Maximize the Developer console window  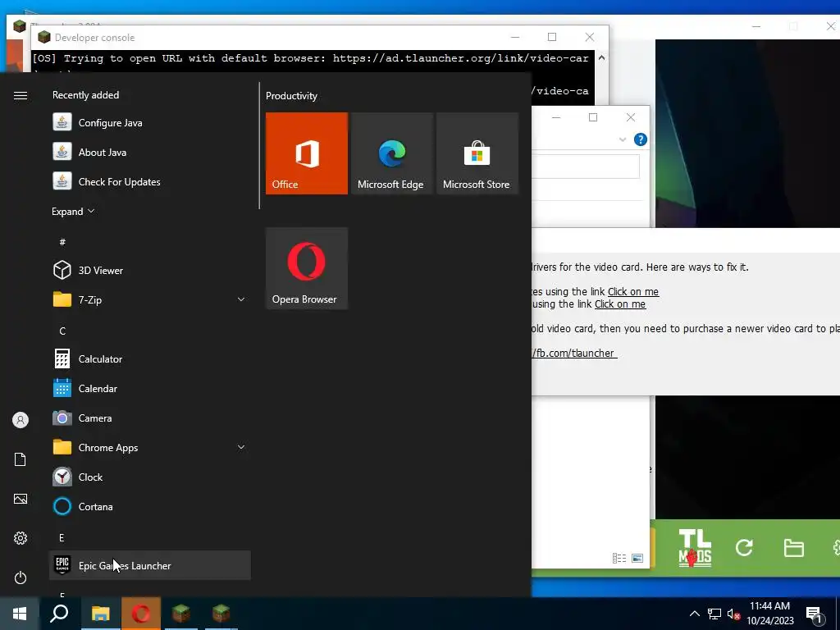point(552,37)
